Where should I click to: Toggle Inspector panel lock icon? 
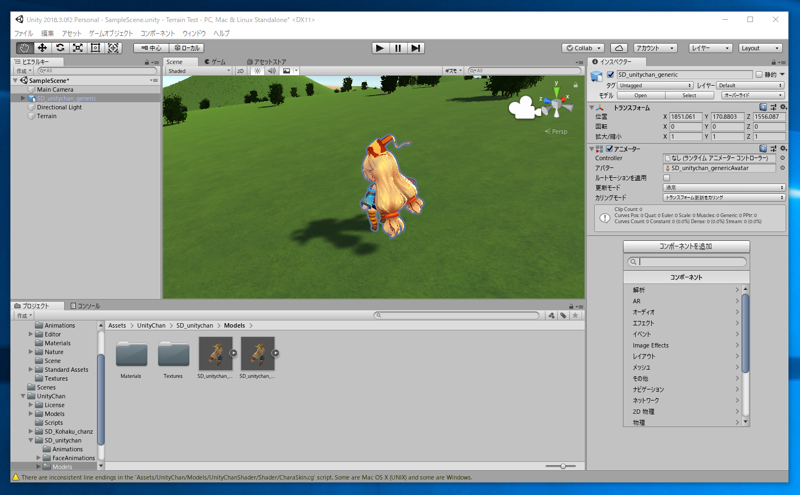point(773,62)
